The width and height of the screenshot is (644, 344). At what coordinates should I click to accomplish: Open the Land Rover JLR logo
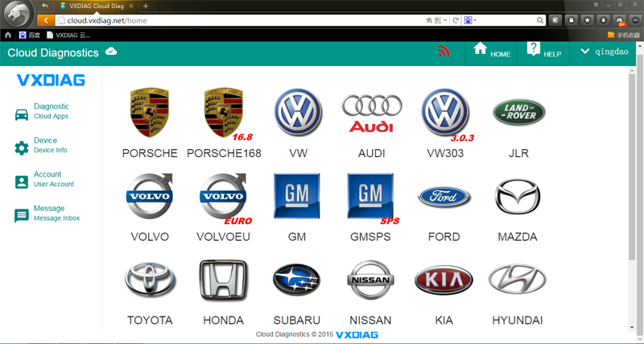coord(519,112)
